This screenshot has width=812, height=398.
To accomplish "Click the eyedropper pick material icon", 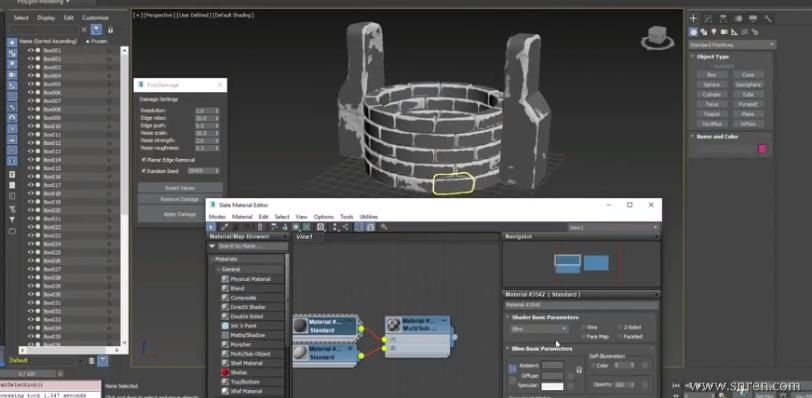I will pyautogui.click(x=225, y=227).
